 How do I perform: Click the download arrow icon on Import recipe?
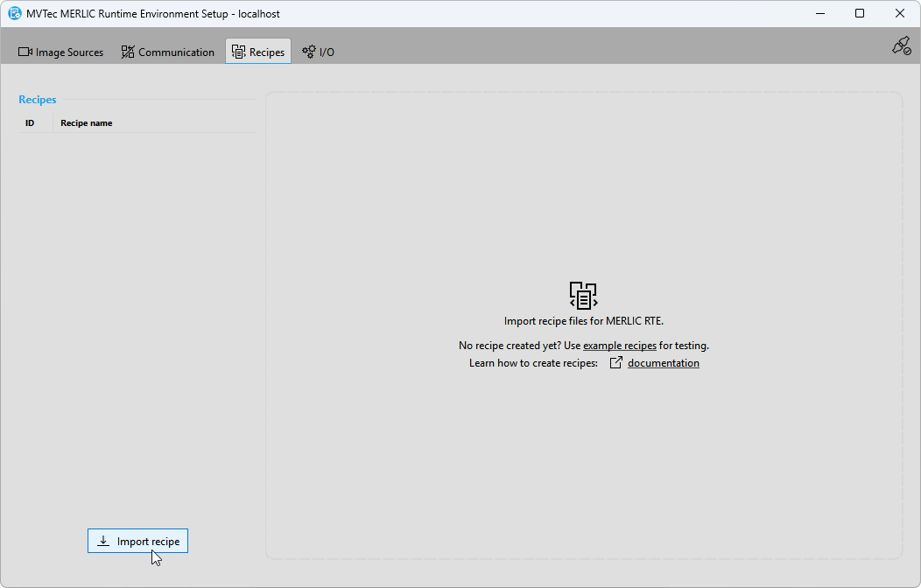[x=103, y=542]
